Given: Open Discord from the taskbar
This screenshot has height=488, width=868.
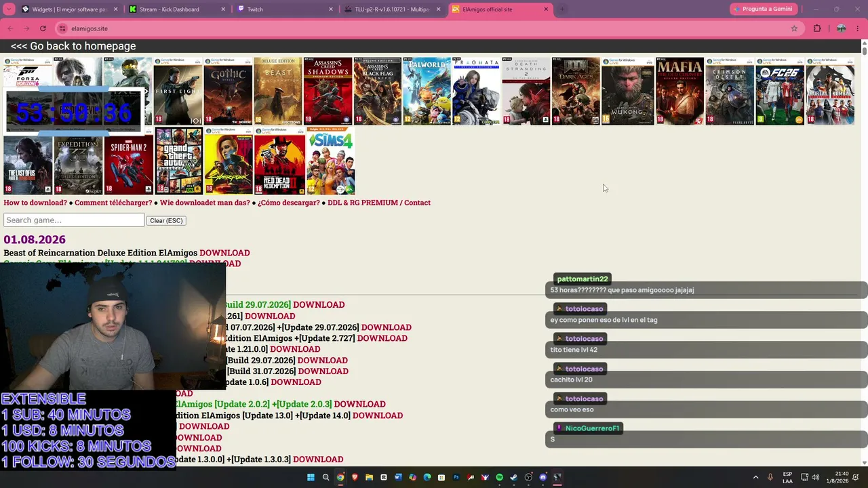Looking at the screenshot, I should tap(542, 477).
